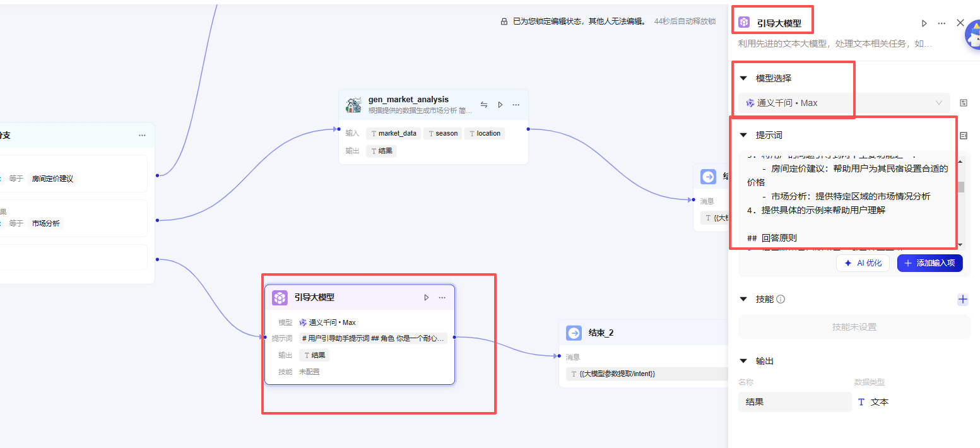
Task: Click the 引导大模型 title in side panel
Action: (779, 23)
